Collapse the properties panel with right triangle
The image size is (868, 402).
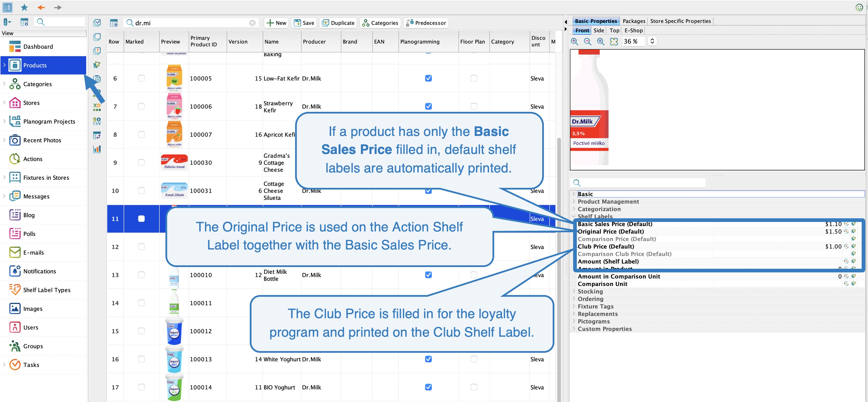[566, 29]
